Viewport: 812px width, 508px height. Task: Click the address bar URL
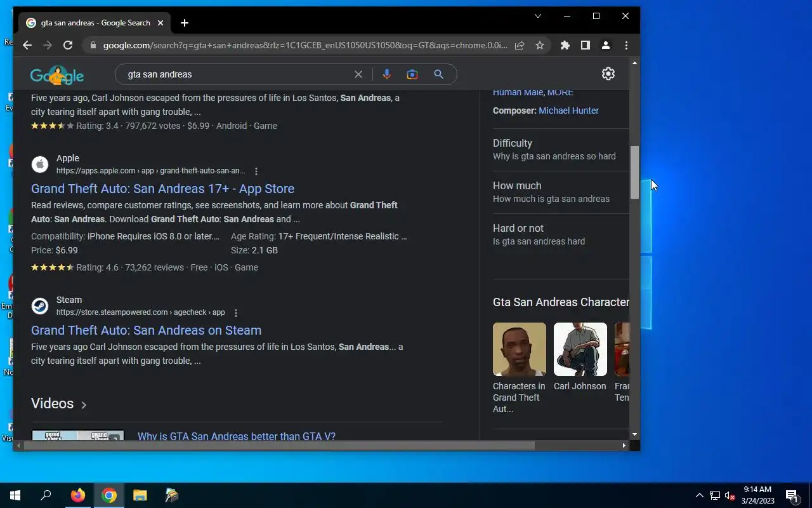click(305, 45)
